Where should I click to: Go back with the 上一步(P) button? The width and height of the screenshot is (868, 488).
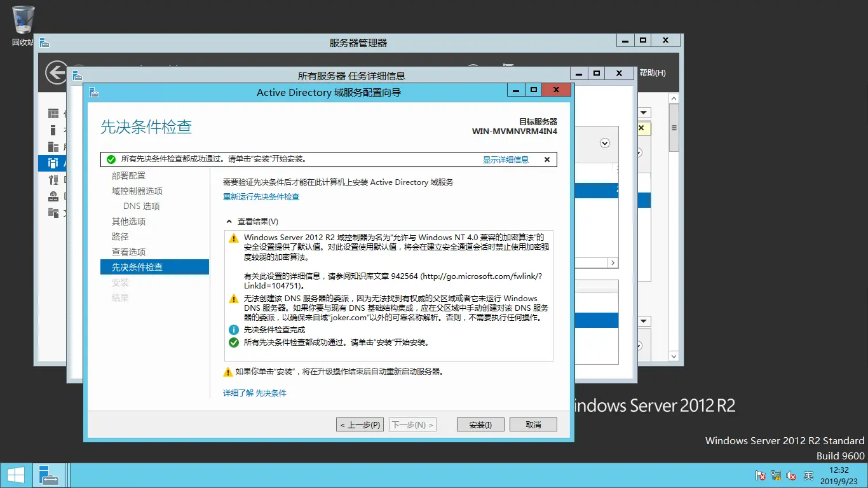pyautogui.click(x=360, y=424)
